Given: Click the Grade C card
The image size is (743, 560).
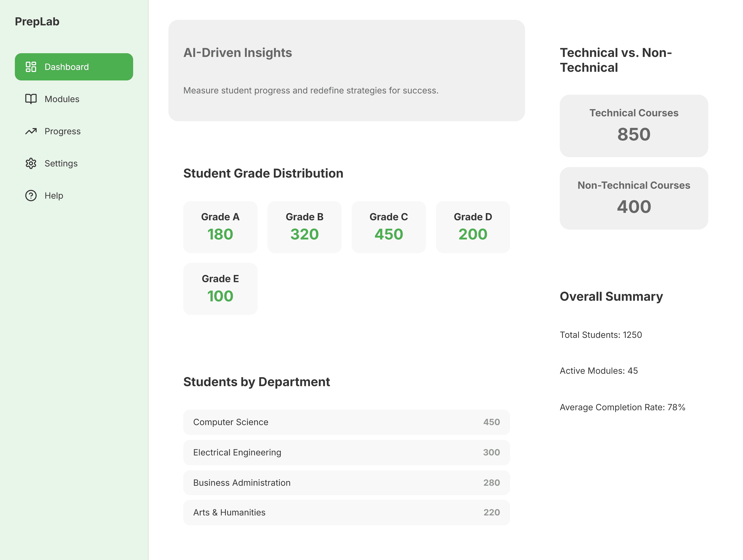Looking at the screenshot, I should (x=389, y=227).
